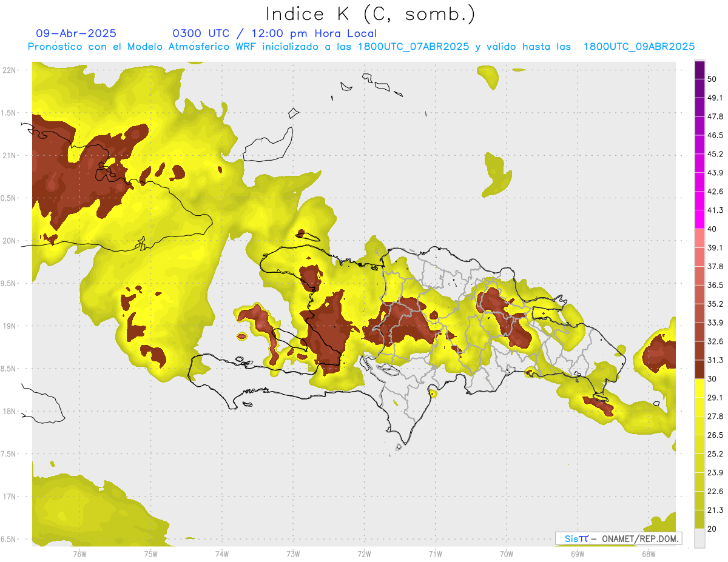Screen dimensions: 728x562
Task: Click the "74W" longitude label
Action: tap(222, 554)
